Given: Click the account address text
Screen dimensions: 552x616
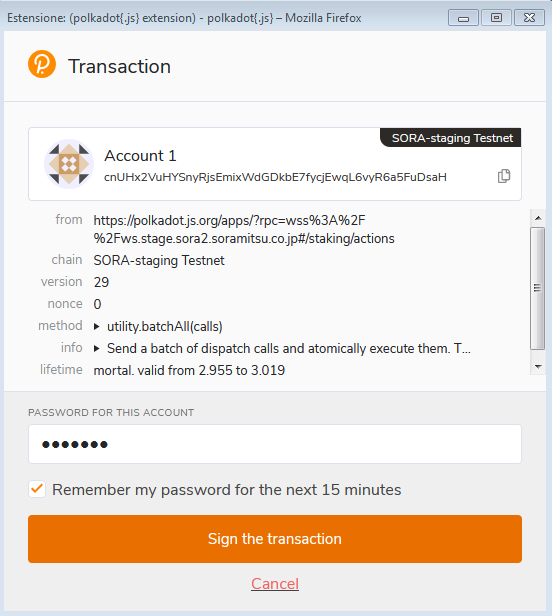Looking at the screenshot, I should tap(275, 177).
